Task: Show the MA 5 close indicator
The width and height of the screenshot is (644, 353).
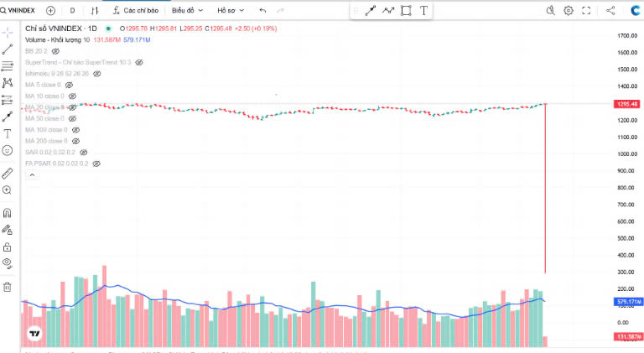Action: [69, 85]
